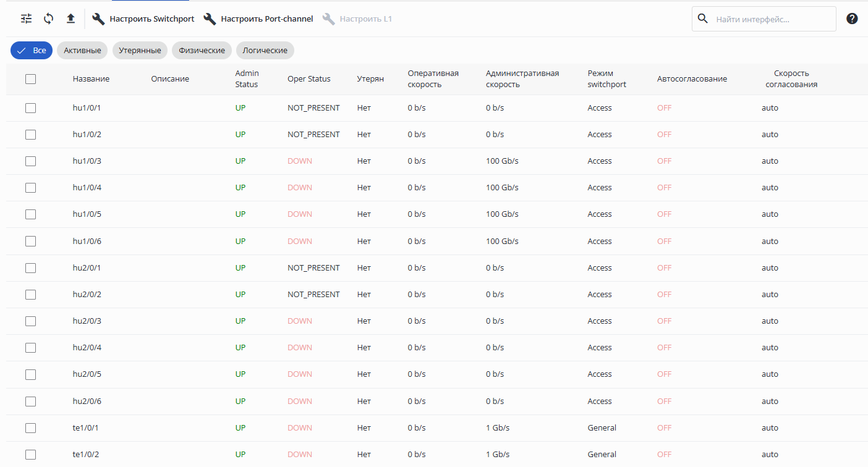Toggle the select-all header checkbox

[30, 79]
